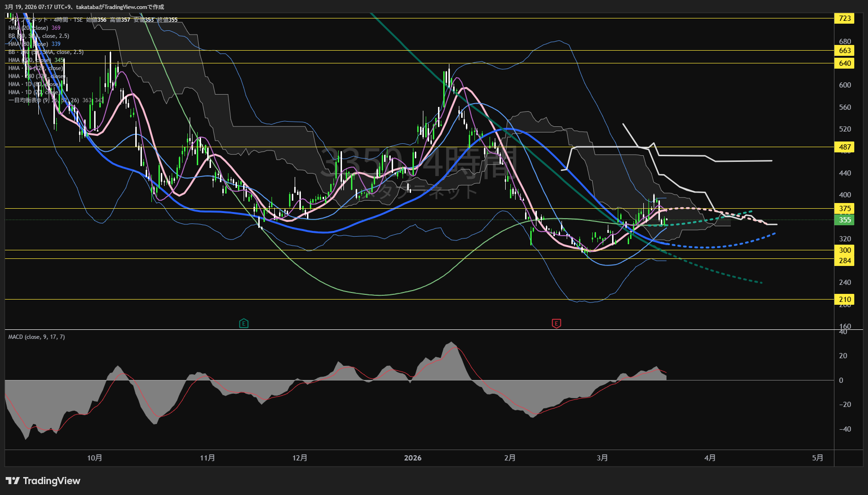
Task: Select the yellow 487 price level label
Action: tap(845, 147)
